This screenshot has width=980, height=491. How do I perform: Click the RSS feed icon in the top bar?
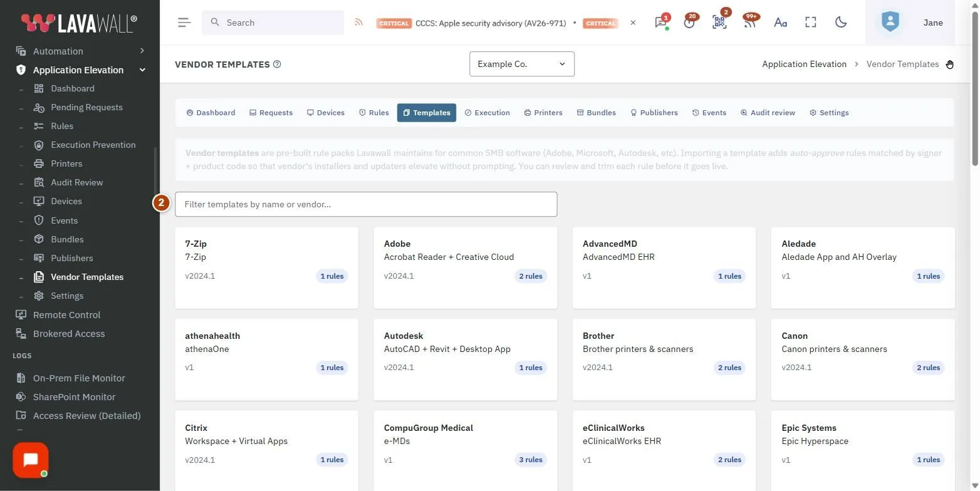click(x=359, y=23)
